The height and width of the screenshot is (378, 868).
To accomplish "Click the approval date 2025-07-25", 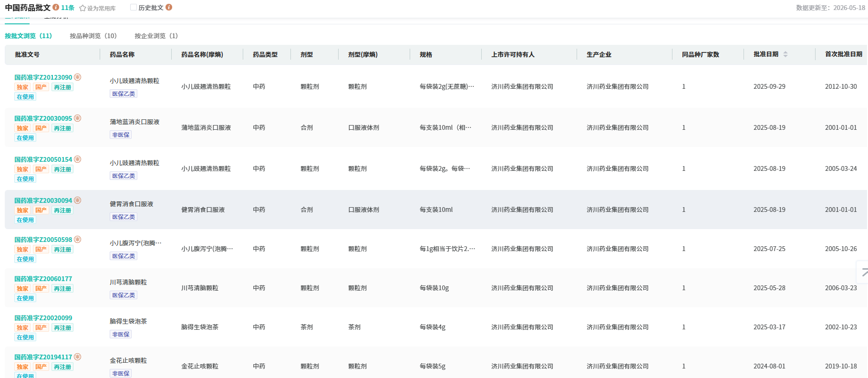I will click(x=769, y=249).
